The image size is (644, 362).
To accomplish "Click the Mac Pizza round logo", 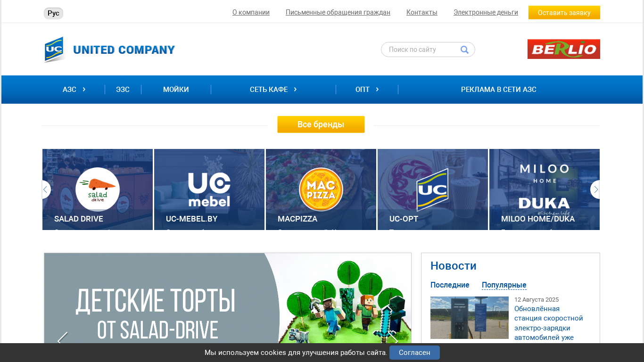I will [x=321, y=189].
